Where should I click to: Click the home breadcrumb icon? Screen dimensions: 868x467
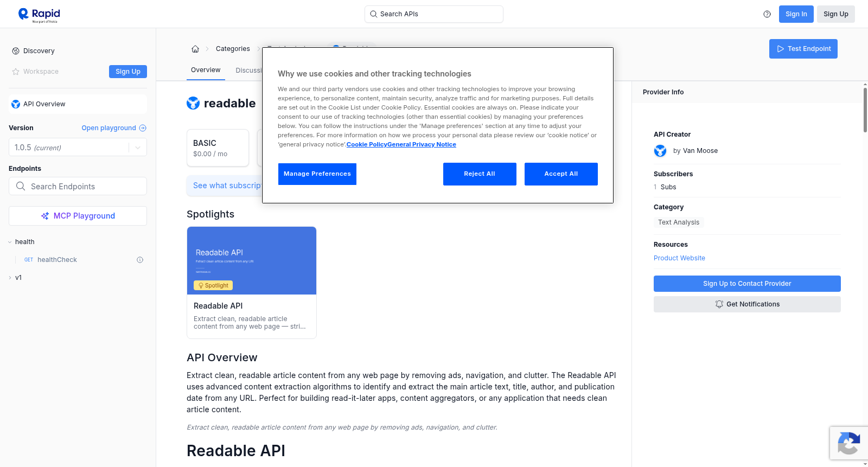(195, 49)
